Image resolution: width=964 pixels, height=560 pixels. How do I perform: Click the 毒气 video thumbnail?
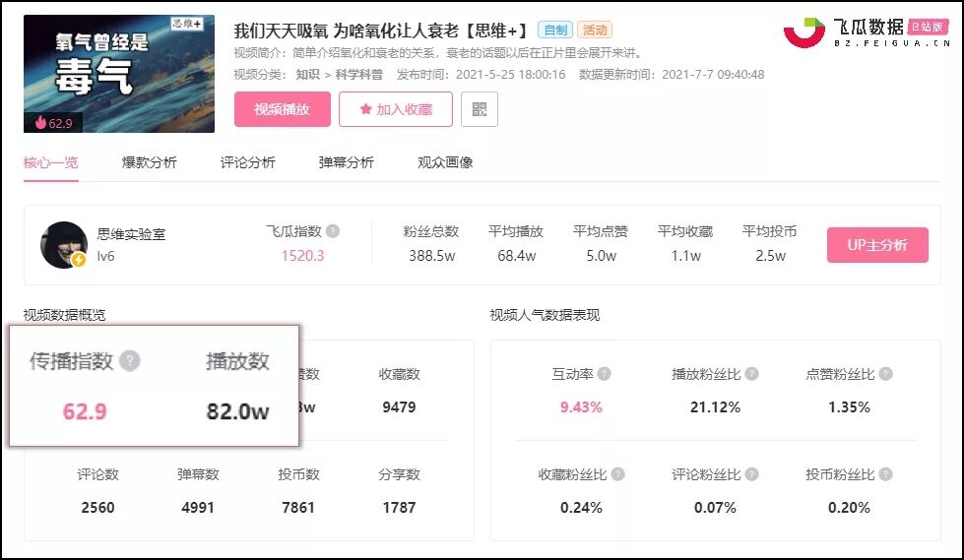(x=119, y=74)
